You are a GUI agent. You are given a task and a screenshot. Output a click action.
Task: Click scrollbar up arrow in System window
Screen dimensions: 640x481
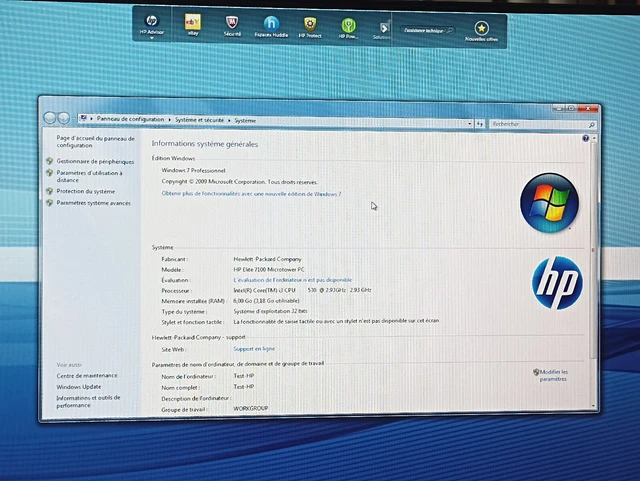coord(594,139)
